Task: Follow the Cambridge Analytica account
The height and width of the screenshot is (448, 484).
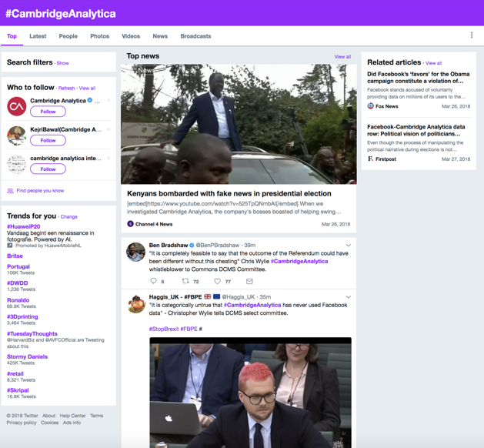Action: (x=48, y=112)
